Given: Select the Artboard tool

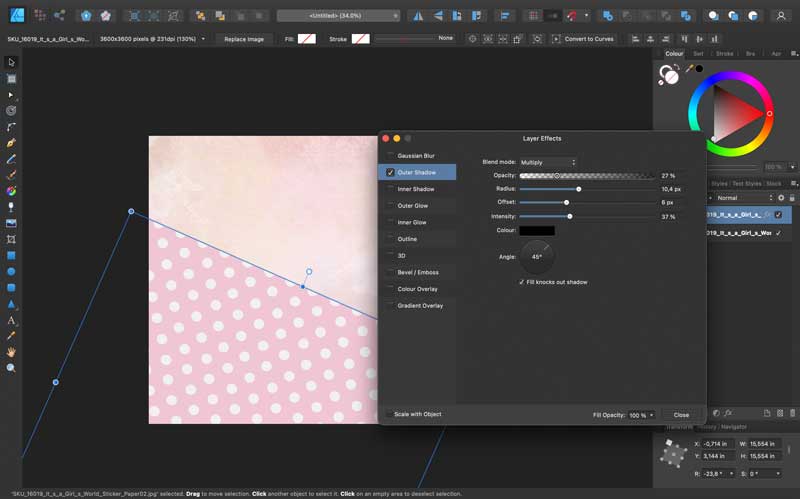Looking at the screenshot, I should 11,79.
